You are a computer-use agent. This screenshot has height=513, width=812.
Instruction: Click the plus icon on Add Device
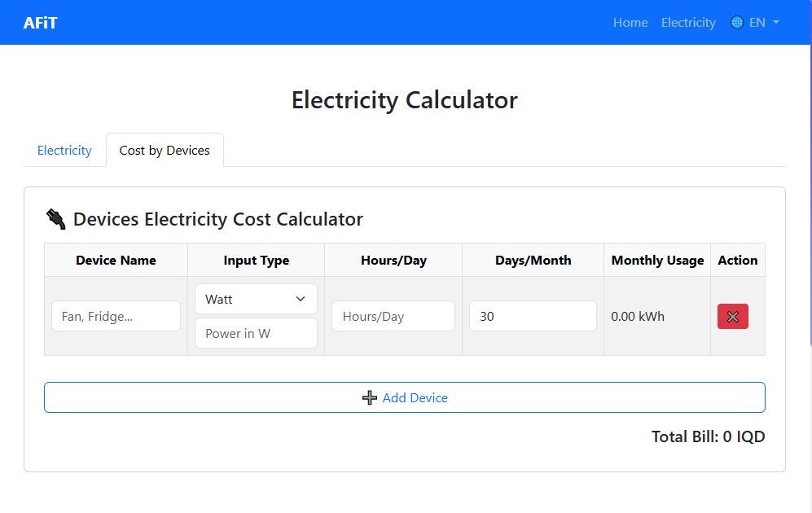pos(370,397)
